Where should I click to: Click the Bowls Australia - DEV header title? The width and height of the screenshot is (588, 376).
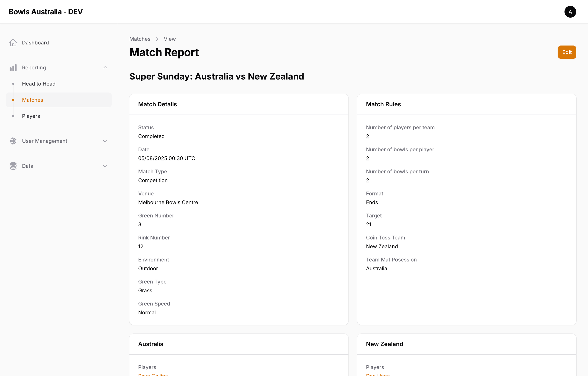click(46, 11)
